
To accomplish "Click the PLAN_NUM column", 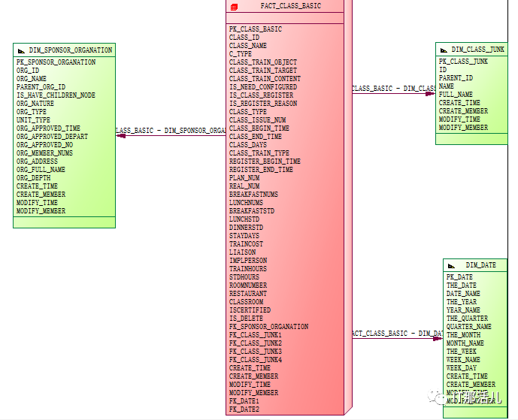I will (244, 177).
